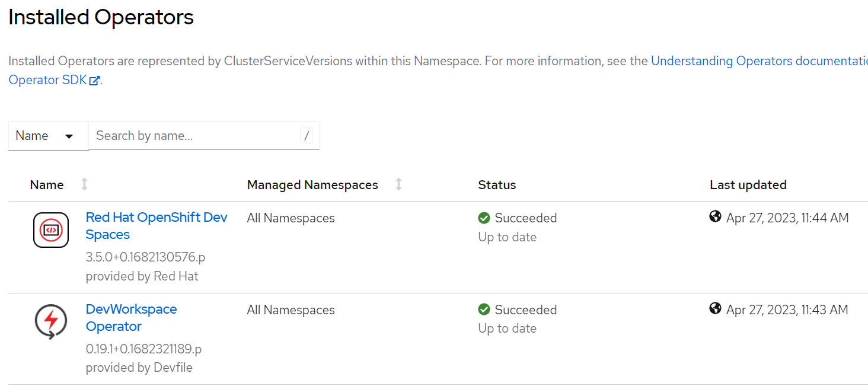The image size is (868, 386).
Task: Click the DevWorkspace Operator lightning icon
Action: tap(51, 321)
